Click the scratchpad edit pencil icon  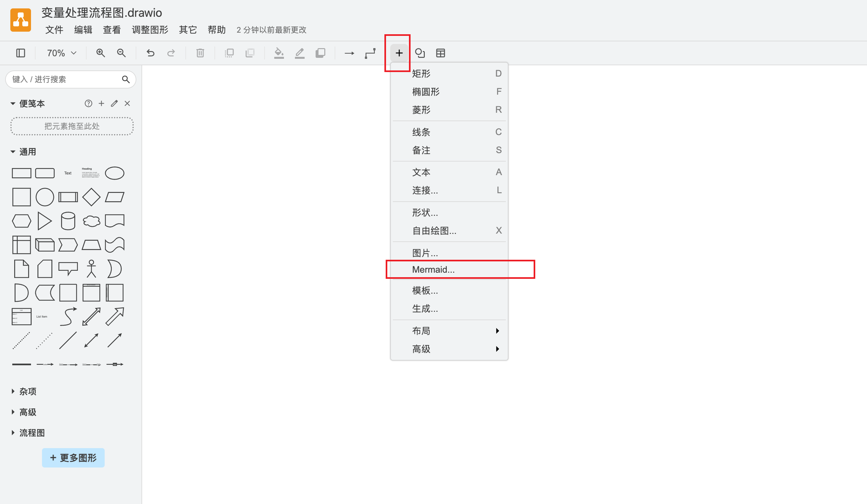point(114,104)
